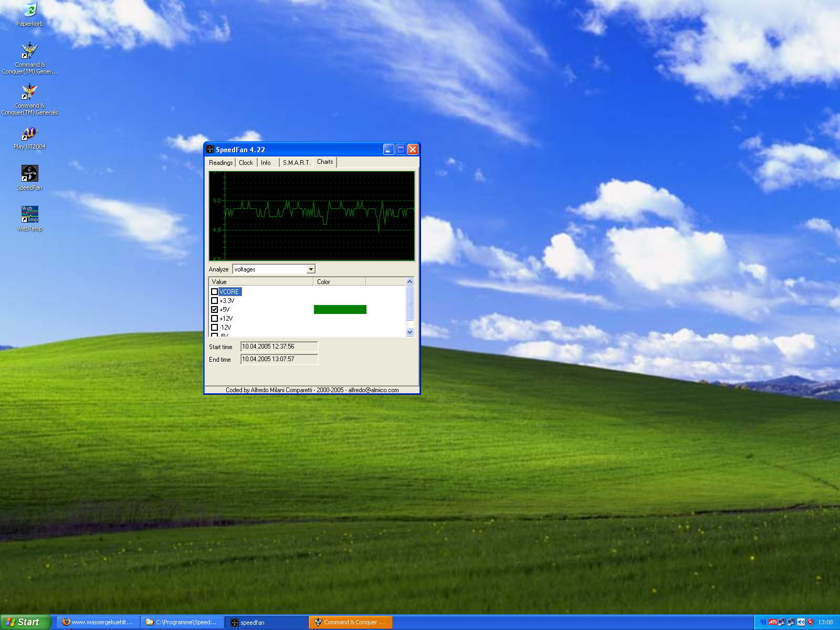Select the upper Command & Conquer desktop shortcut

point(29,58)
